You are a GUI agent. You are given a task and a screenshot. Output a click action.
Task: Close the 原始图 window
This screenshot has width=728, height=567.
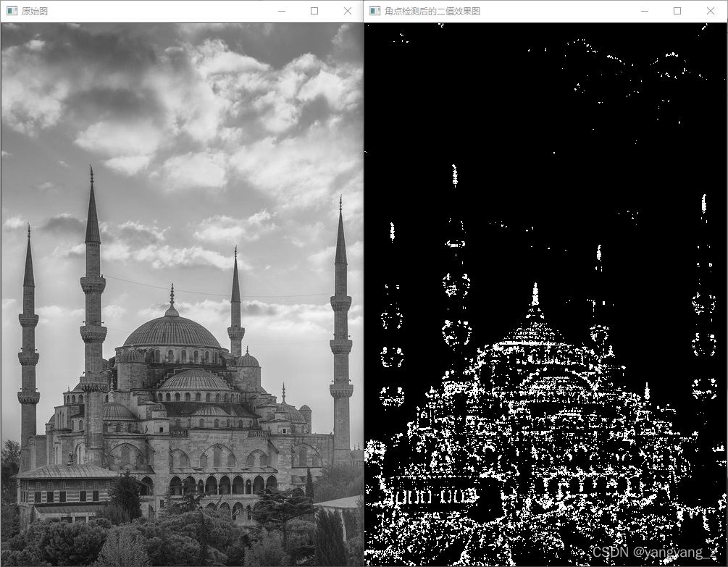coord(347,11)
